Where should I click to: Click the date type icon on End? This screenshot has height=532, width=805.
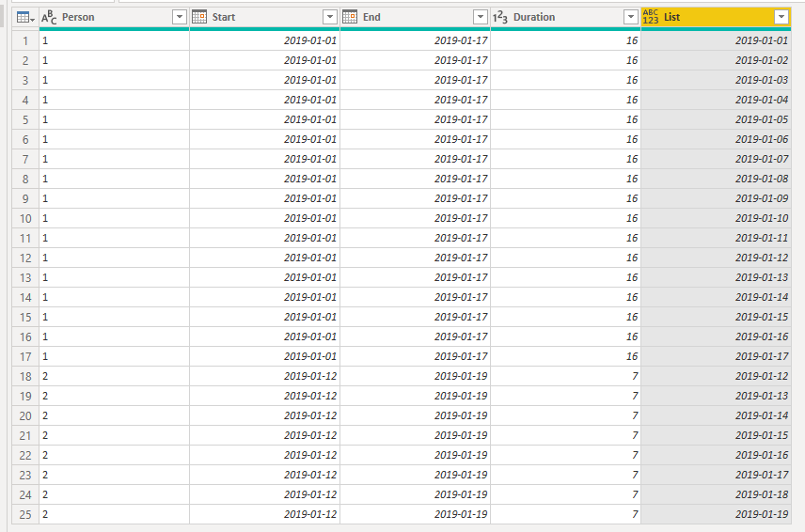tap(350, 17)
